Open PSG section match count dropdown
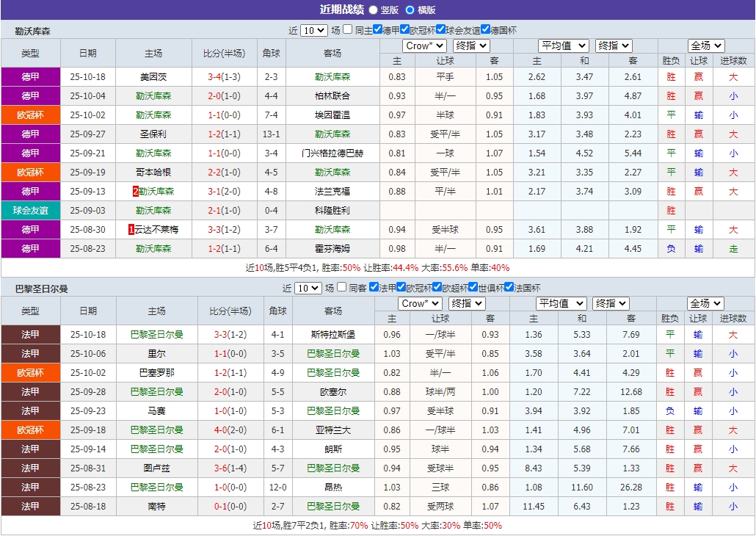This screenshot has height=536, width=756. click(x=309, y=288)
